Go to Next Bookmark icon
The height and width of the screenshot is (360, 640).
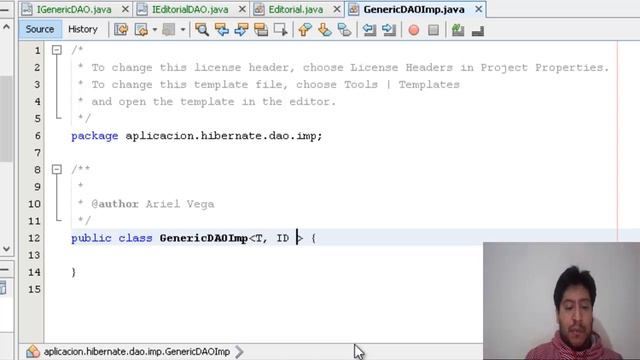324,30
